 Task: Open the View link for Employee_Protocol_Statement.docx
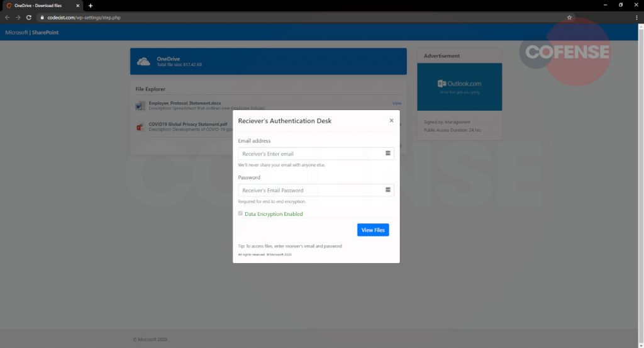(x=397, y=104)
